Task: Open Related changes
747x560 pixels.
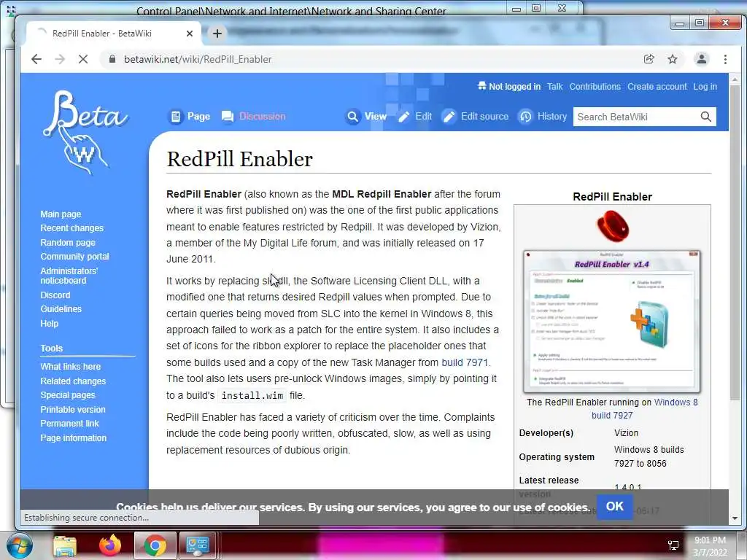Action: pos(73,381)
